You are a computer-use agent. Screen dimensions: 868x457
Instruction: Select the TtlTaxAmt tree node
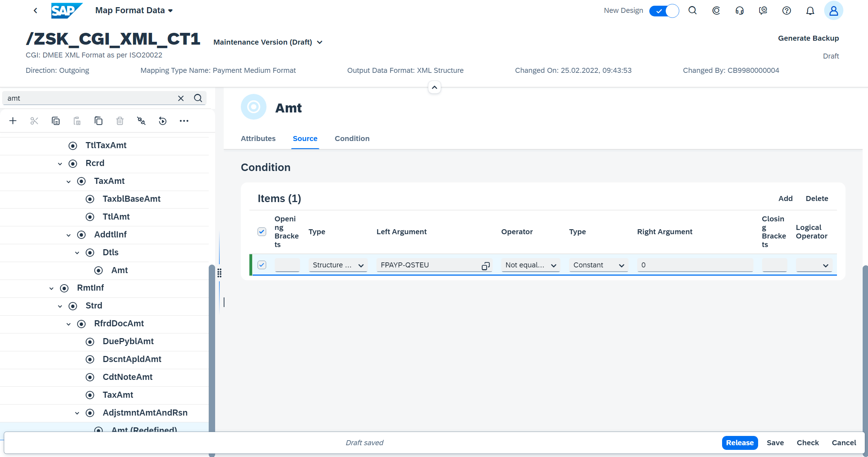click(106, 146)
